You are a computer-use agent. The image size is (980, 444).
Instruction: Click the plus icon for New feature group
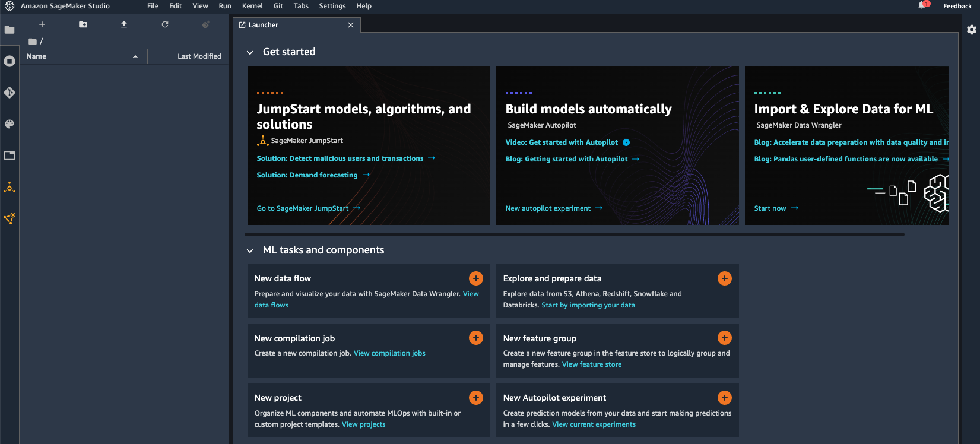coord(725,338)
